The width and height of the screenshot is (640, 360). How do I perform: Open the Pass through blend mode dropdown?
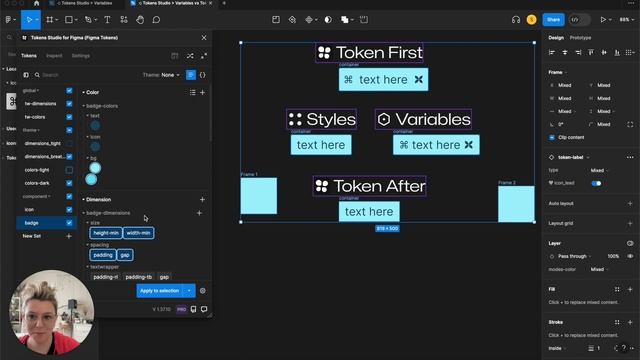coord(574,256)
